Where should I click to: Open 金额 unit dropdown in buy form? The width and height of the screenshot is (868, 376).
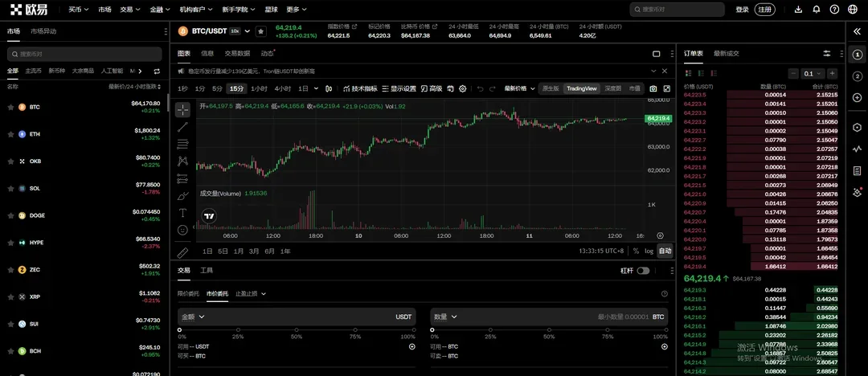point(193,317)
